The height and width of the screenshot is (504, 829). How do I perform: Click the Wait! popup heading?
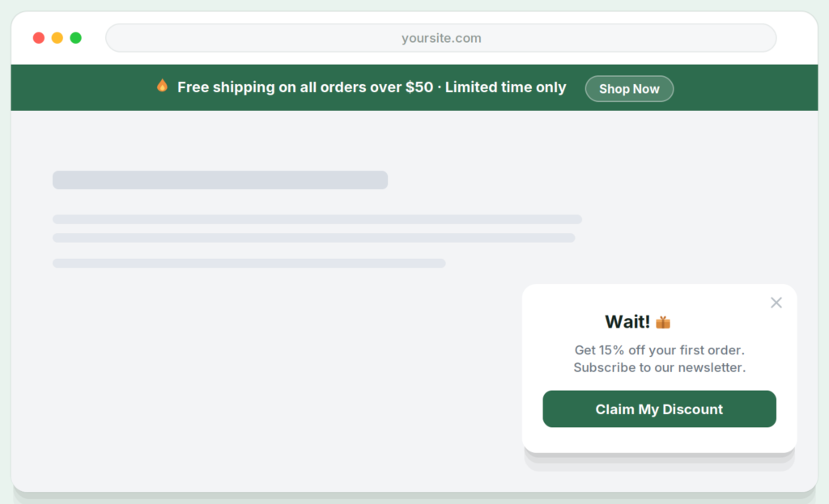[627, 322]
